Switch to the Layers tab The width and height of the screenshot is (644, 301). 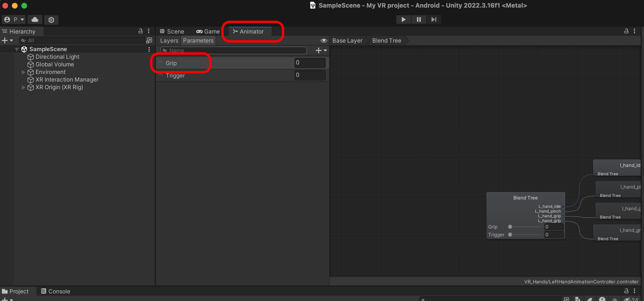169,40
